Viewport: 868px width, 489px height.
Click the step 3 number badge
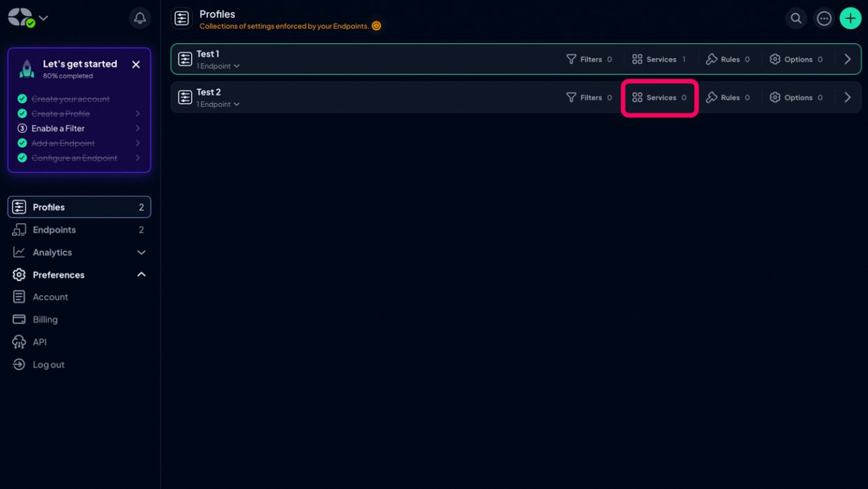[x=22, y=128]
